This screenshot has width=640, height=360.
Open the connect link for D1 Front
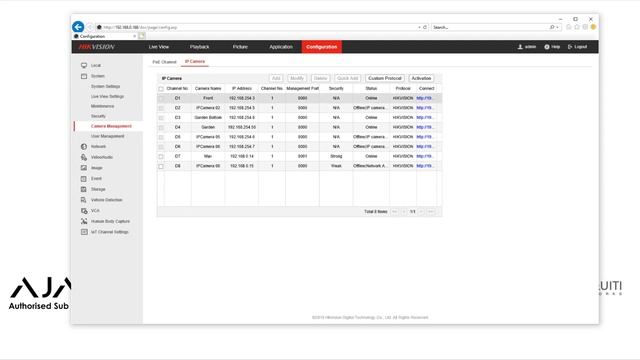click(x=425, y=98)
